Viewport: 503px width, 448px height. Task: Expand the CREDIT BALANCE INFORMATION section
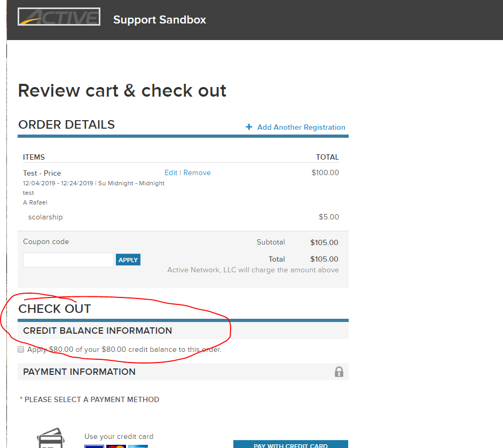point(97,331)
